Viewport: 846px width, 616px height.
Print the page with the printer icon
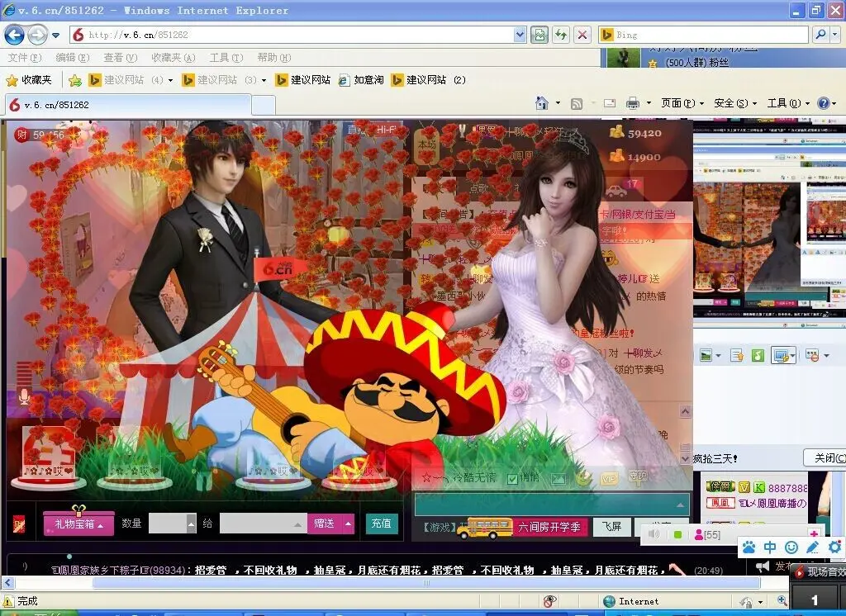(633, 103)
